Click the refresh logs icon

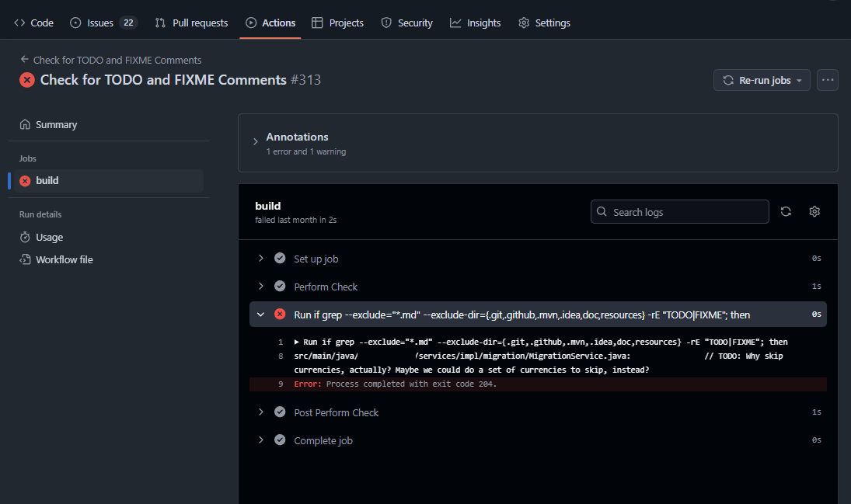coord(786,211)
